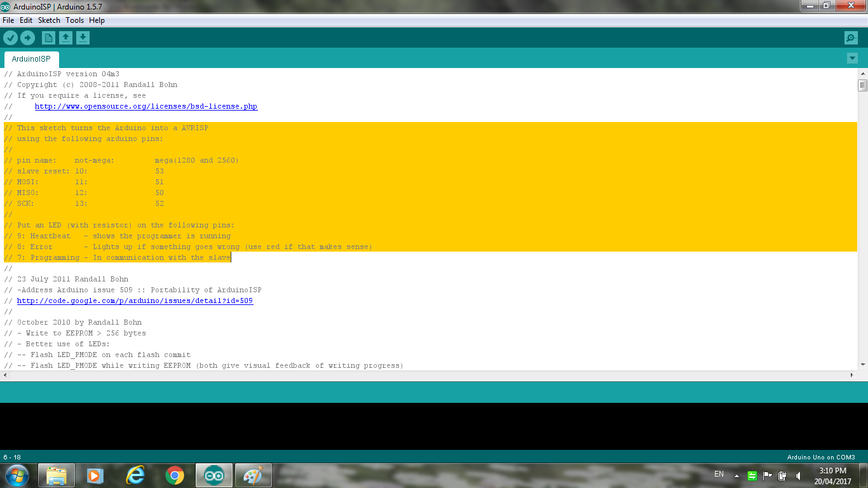Image resolution: width=868 pixels, height=488 pixels.
Task: Open Paint from the taskbar
Action: (254, 475)
